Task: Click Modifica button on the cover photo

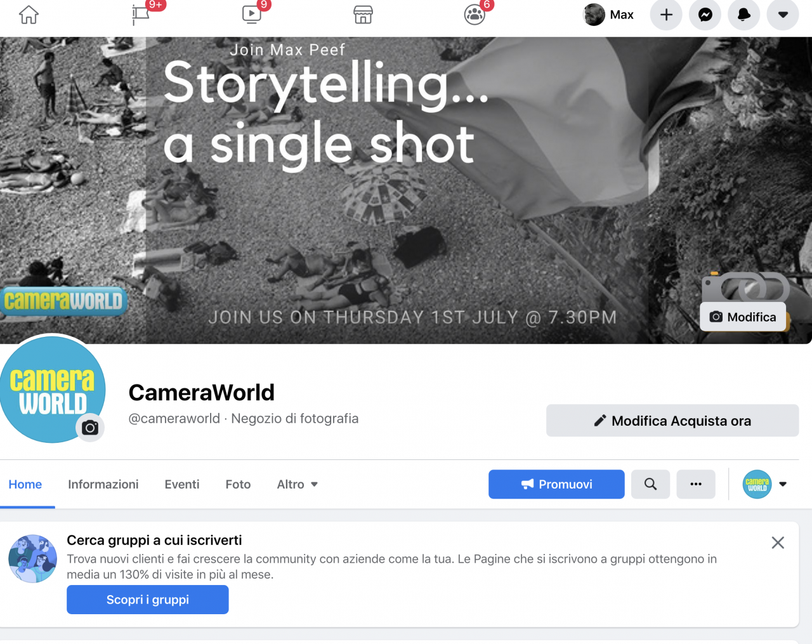Action: [743, 317]
